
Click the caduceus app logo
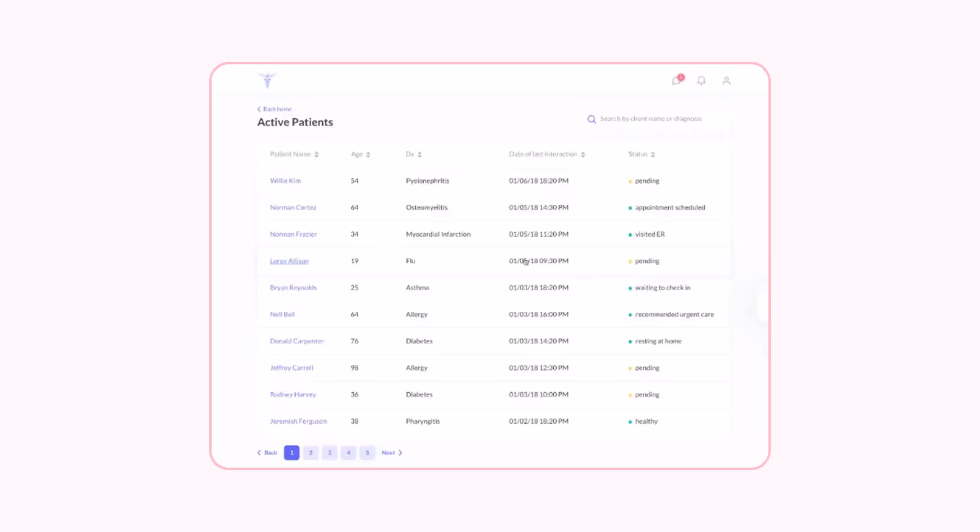pos(267,80)
